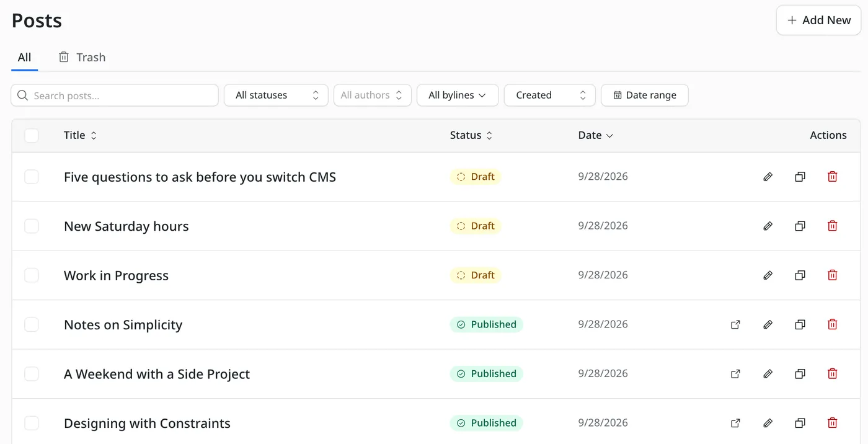The width and height of the screenshot is (868, 444).
Task: Trash the 'New Saturday hours' post
Action: click(832, 226)
